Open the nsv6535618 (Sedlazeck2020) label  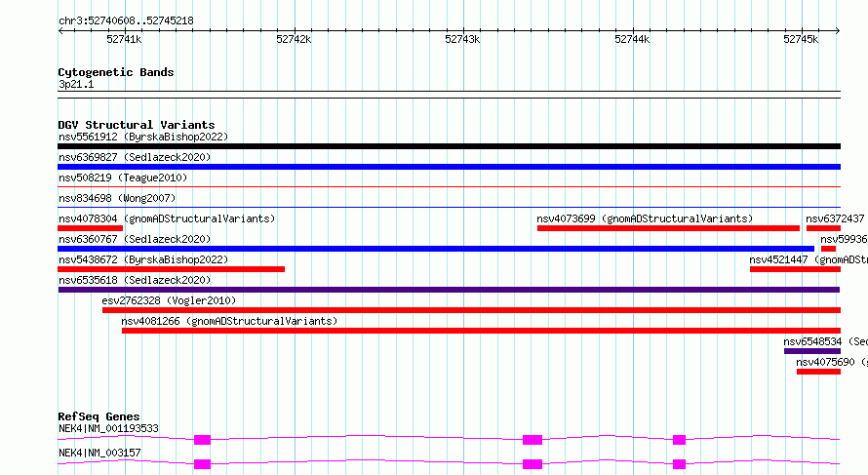(x=135, y=280)
